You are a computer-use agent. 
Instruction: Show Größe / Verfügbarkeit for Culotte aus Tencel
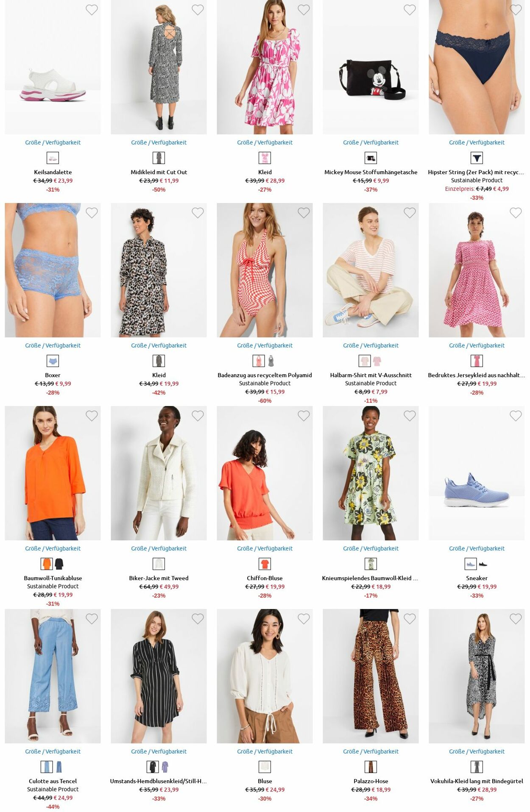tap(53, 751)
